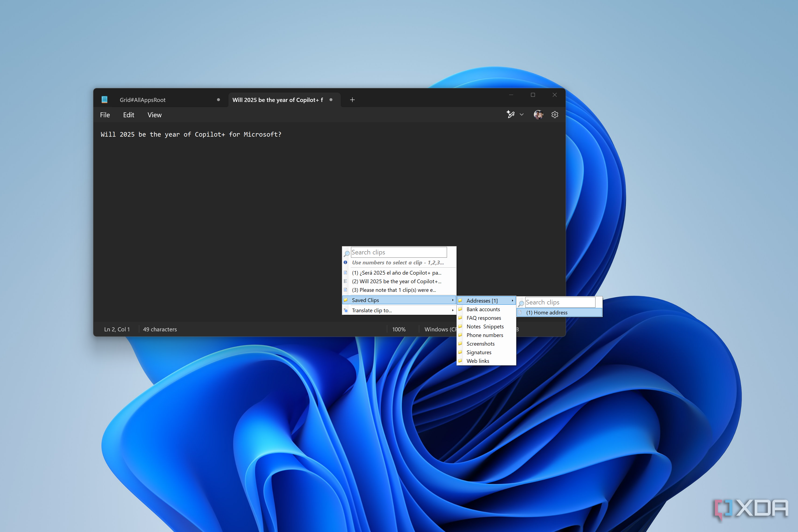
Task: Open the Addresses [1] folder
Action: point(486,301)
